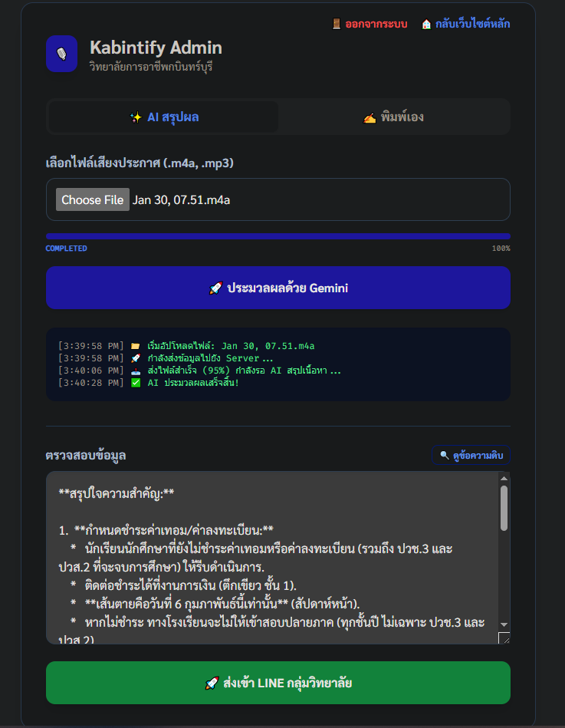Click the upload progress bar
The height and width of the screenshot is (728, 565).
point(278,236)
